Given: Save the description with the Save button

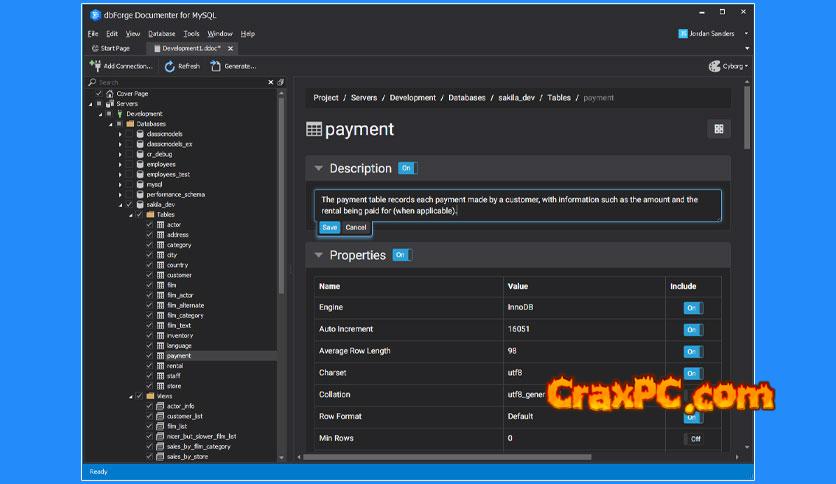Looking at the screenshot, I should click(x=329, y=227).
